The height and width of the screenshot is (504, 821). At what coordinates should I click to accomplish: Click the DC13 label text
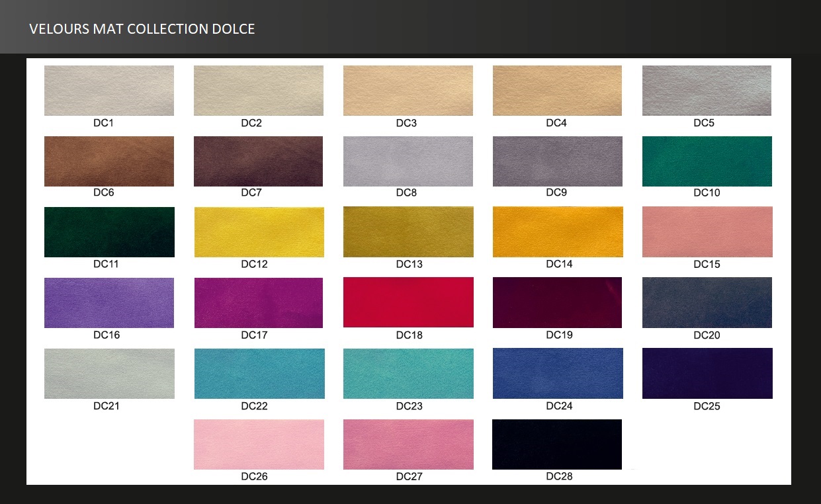(x=409, y=265)
